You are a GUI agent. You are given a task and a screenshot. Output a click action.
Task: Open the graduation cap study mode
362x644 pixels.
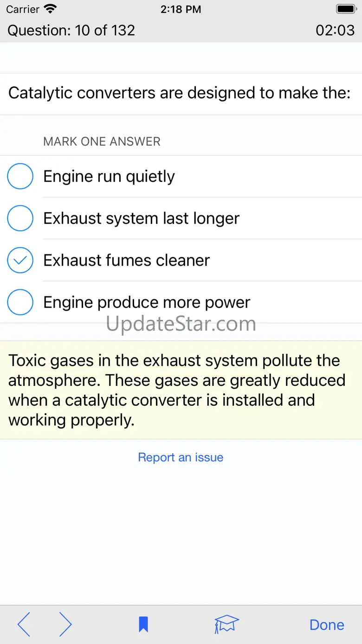pyautogui.click(x=226, y=624)
